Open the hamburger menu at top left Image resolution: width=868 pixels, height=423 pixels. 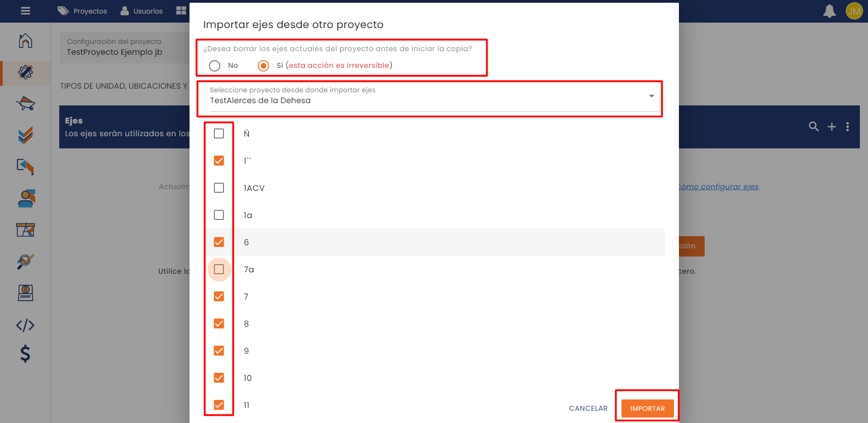[x=25, y=11]
